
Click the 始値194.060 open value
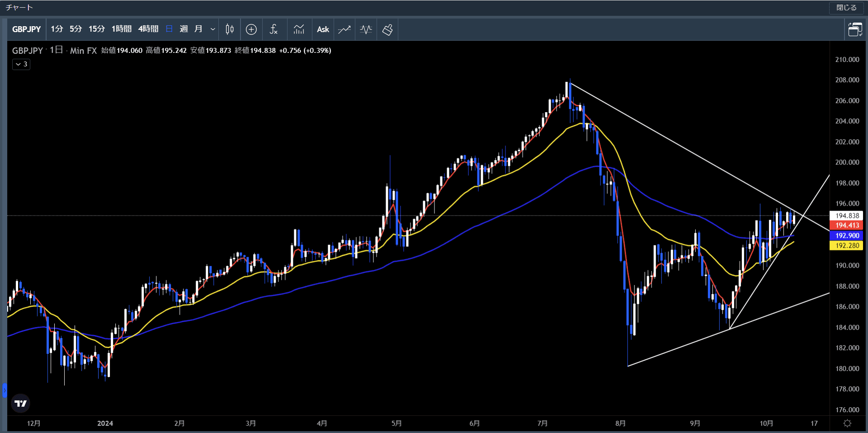coord(122,51)
